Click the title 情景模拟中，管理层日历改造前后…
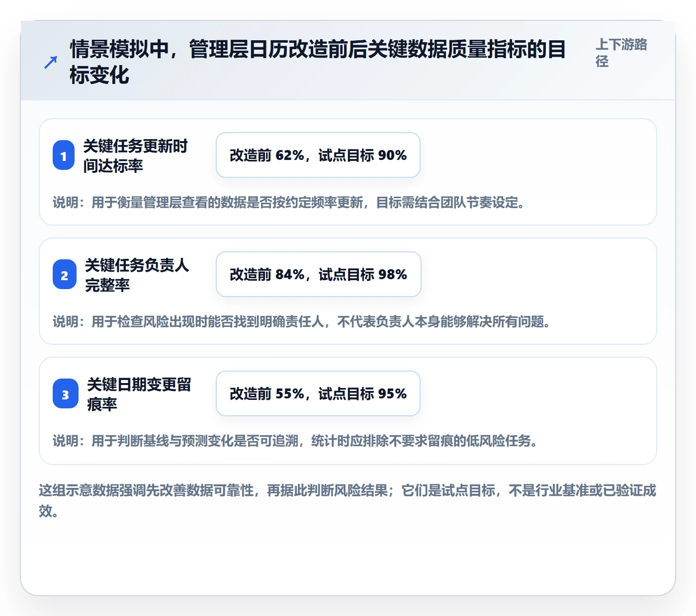 (318, 62)
